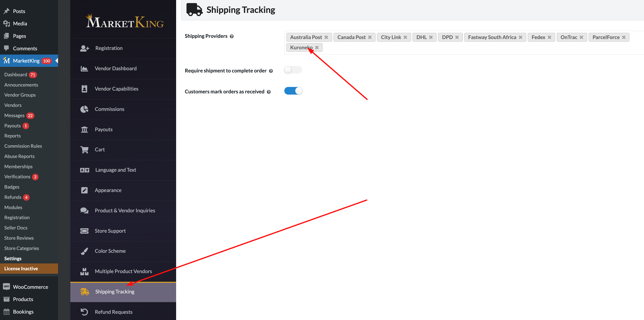The height and width of the screenshot is (320, 644).
Task: Remove DHL provider tag
Action: click(x=431, y=37)
